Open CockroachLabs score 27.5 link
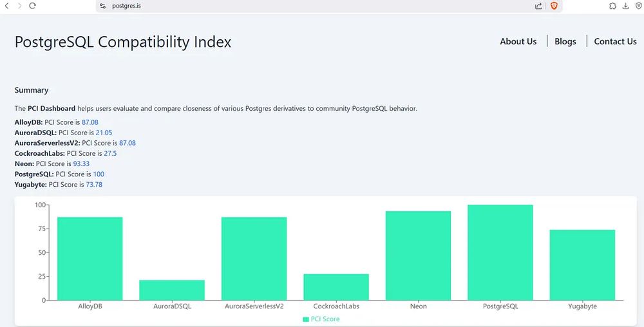Viewport: 644px width, 327px height. (x=110, y=153)
